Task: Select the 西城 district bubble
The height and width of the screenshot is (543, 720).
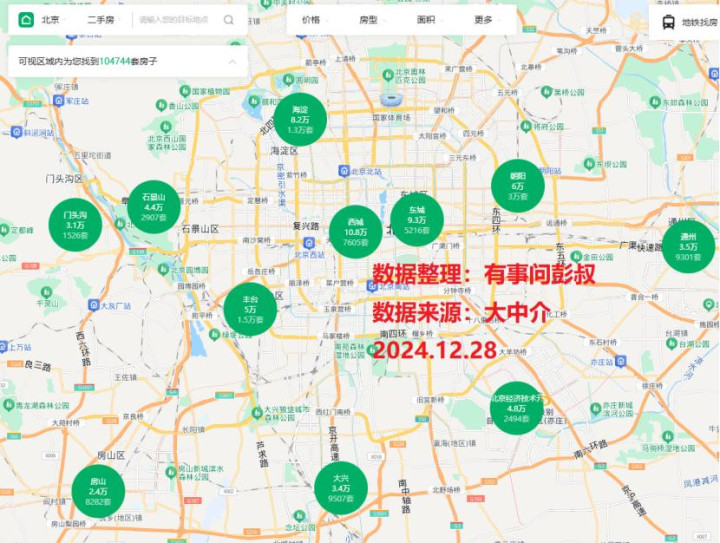Action: point(355,232)
